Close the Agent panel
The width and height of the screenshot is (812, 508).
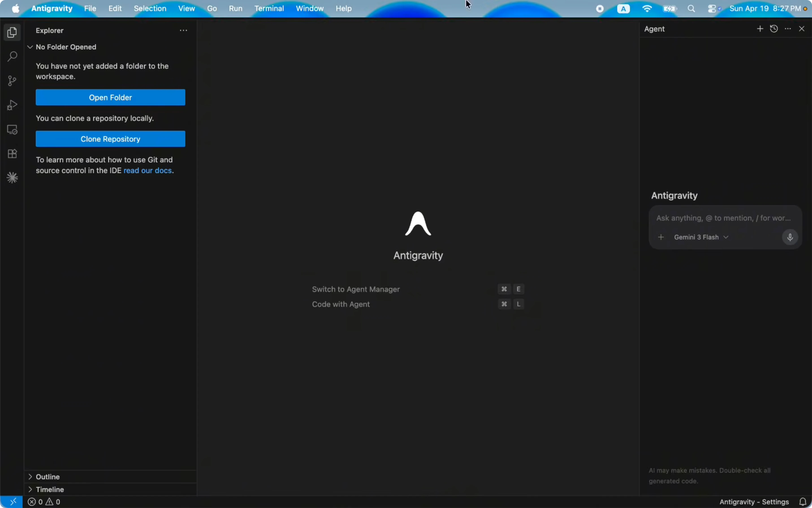pyautogui.click(x=802, y=29)
